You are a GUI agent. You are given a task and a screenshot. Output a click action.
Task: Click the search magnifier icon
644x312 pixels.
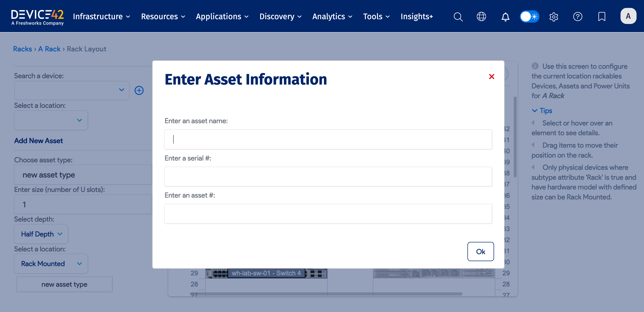tap(458, 17)
